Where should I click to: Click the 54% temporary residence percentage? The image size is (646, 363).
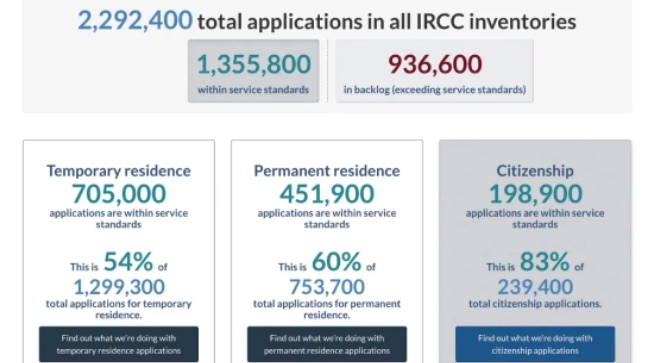click(128, 262)
